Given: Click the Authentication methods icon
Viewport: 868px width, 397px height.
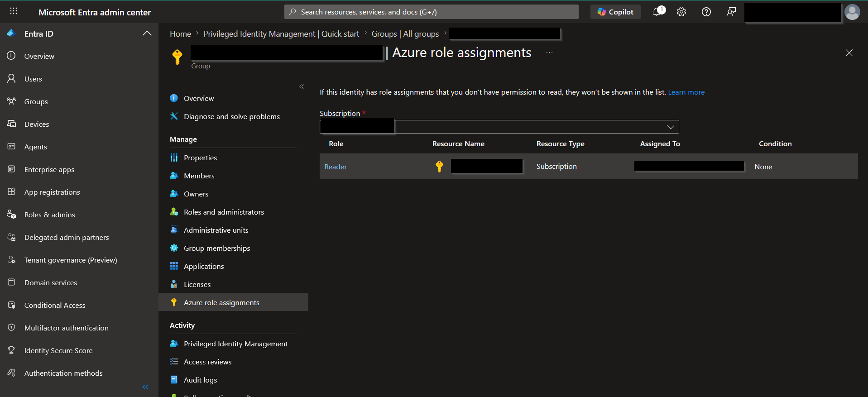Looking at the screenshot, I should pos(12,373).
